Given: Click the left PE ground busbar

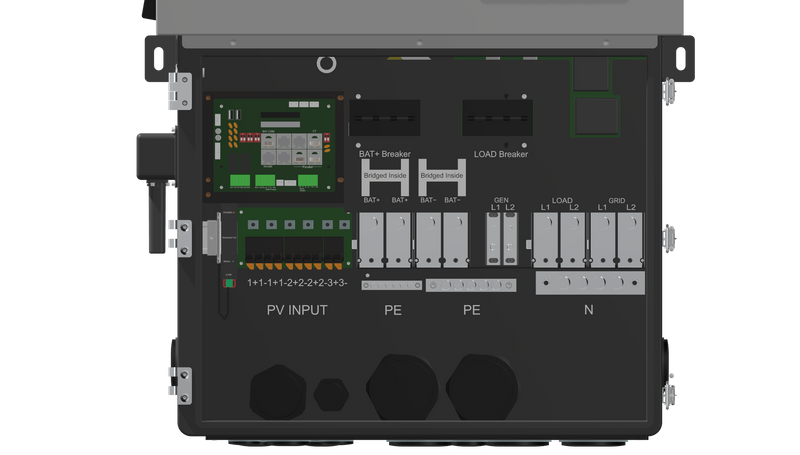Looking at the screenshot, I should pyautogui.click(x=393, y=285).
